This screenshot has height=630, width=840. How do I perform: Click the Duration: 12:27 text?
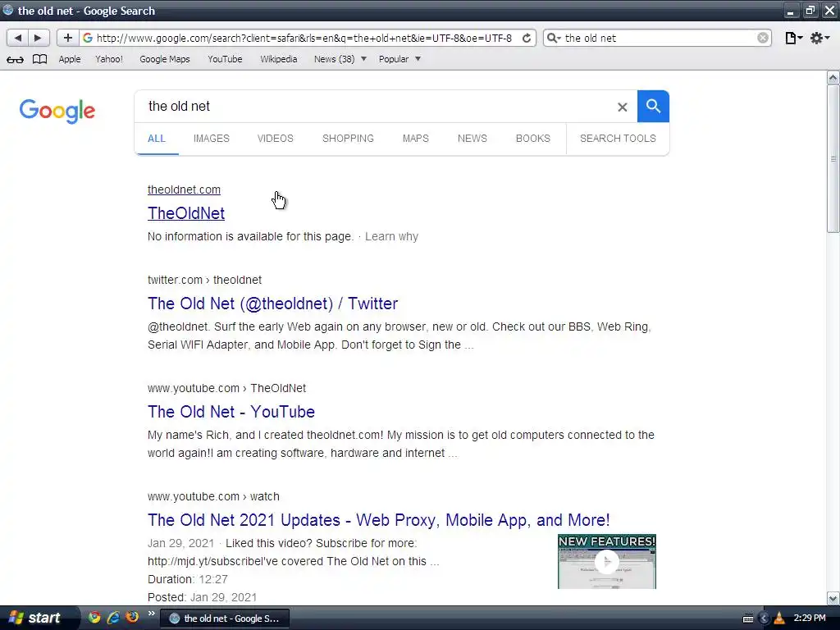coord(188,580)
